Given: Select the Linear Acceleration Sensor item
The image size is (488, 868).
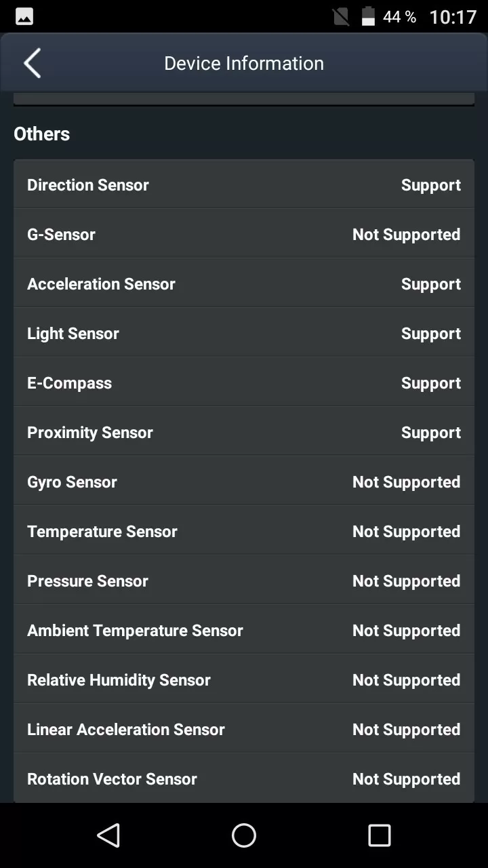Looking at the screenshot, I should point(244,730).
